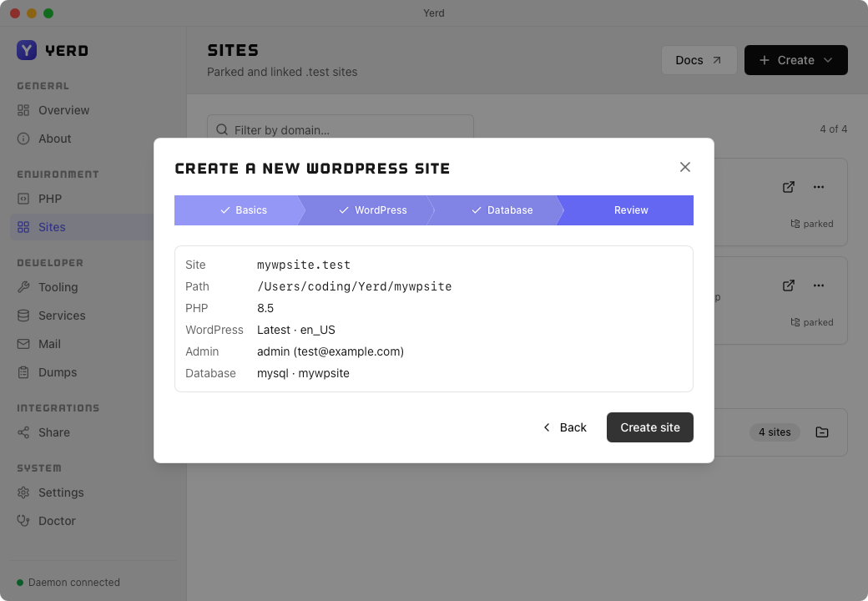Open Docs external link button
Image resolution: width=868 pixels, height=601 pixels.
pyautogui.click(x=699, y=60)
